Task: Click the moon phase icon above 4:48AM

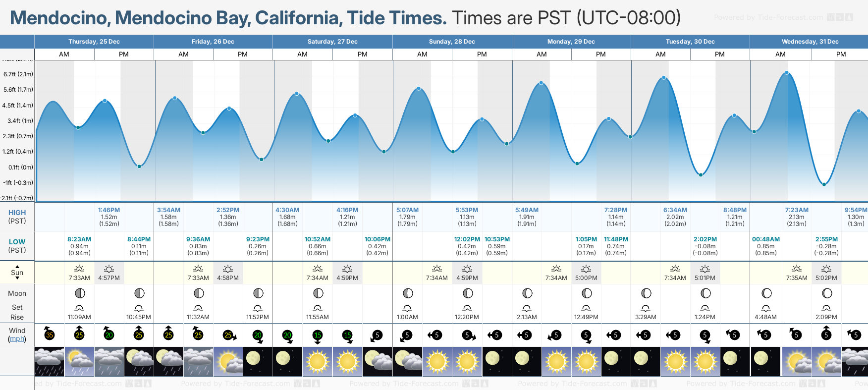Action: [x=766, y=293]
